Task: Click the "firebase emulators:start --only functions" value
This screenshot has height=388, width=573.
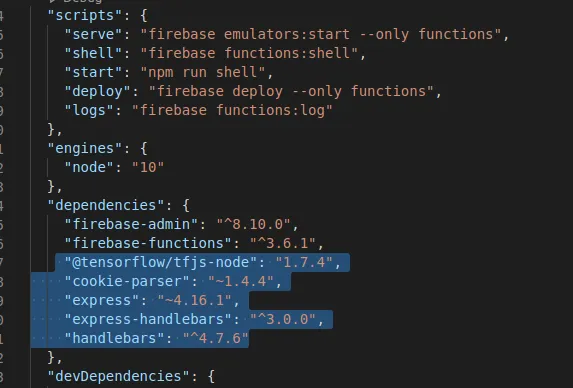Action: (321, 34)
